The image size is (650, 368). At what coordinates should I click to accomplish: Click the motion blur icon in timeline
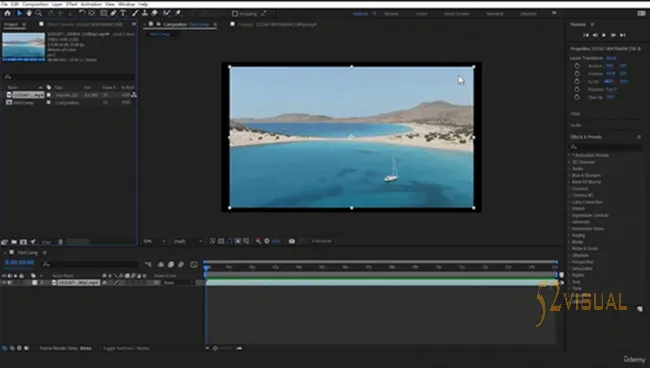(181, 264)
